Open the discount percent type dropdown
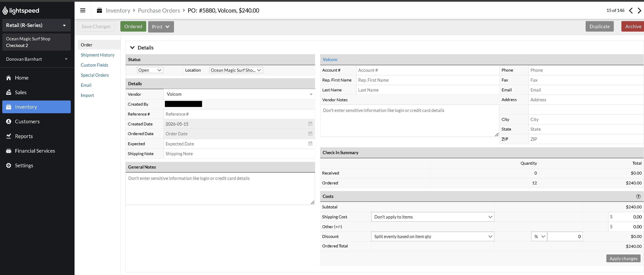This screenshot has width=644, height=275. pos(539,237)
